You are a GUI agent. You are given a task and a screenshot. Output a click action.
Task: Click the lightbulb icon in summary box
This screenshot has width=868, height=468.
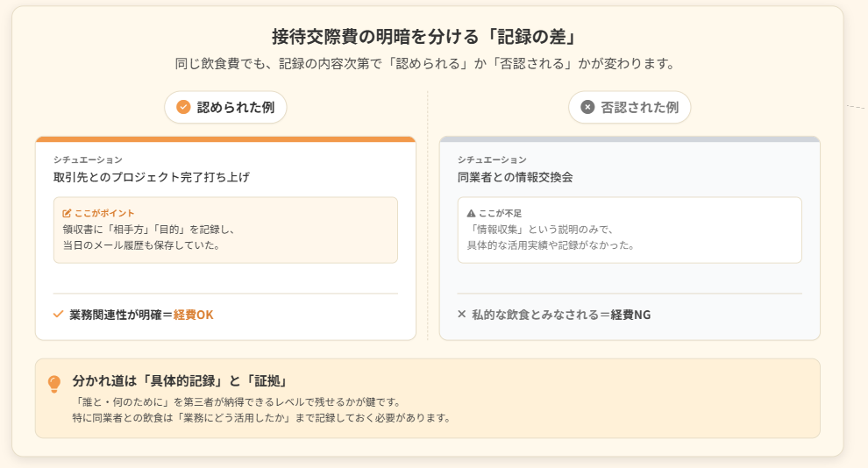pyautogui.click(x=54, y=384)
